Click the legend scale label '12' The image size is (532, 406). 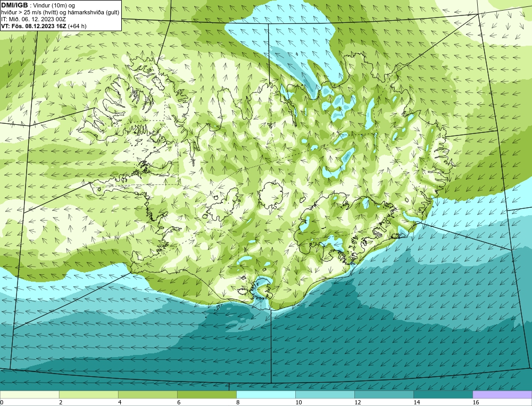click(358, 402)
